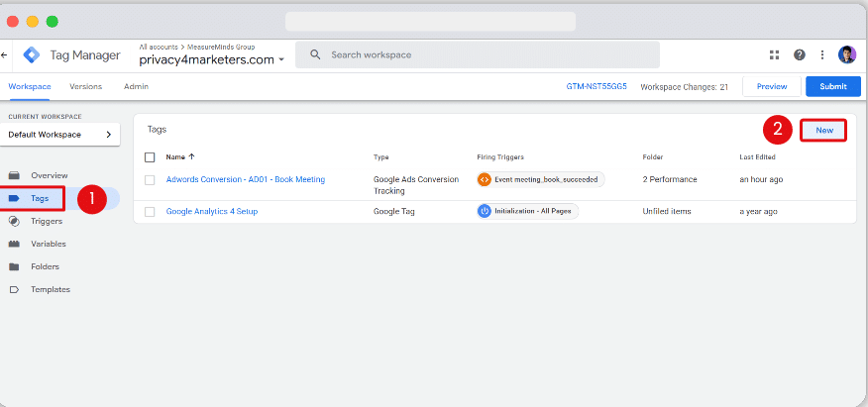The height and width of the screenshot is (407, 868).
Task: Close the window with the red button
Action: [13, 22]
